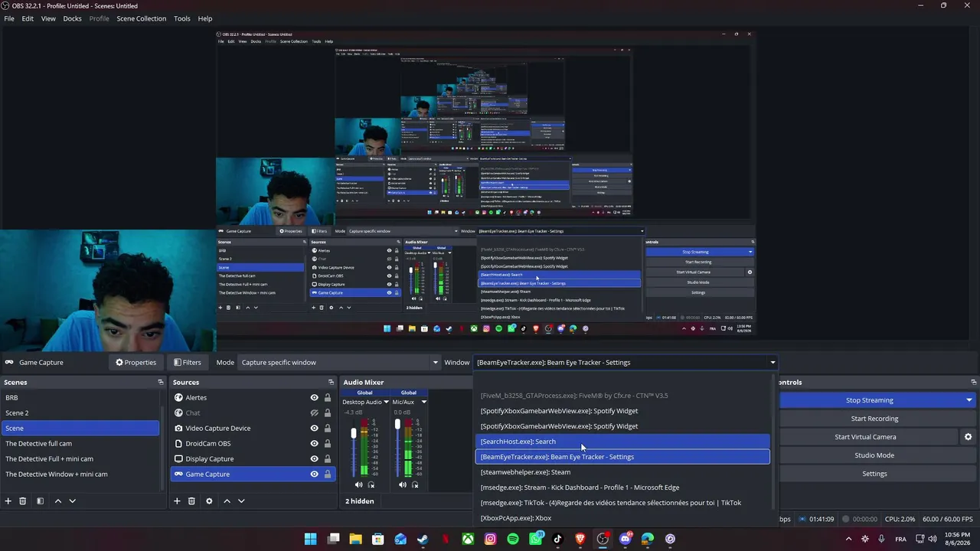Click the Stop Streaming button
The image size is (980, 551).
pyautogui.click(x=870, y=400)
